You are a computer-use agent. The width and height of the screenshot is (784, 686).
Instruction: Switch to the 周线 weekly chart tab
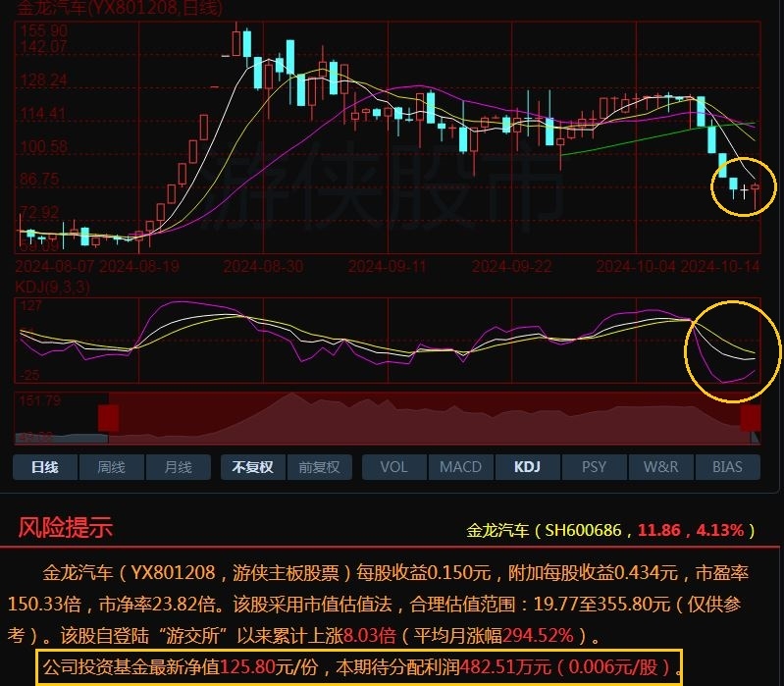[x=110, y=467]
